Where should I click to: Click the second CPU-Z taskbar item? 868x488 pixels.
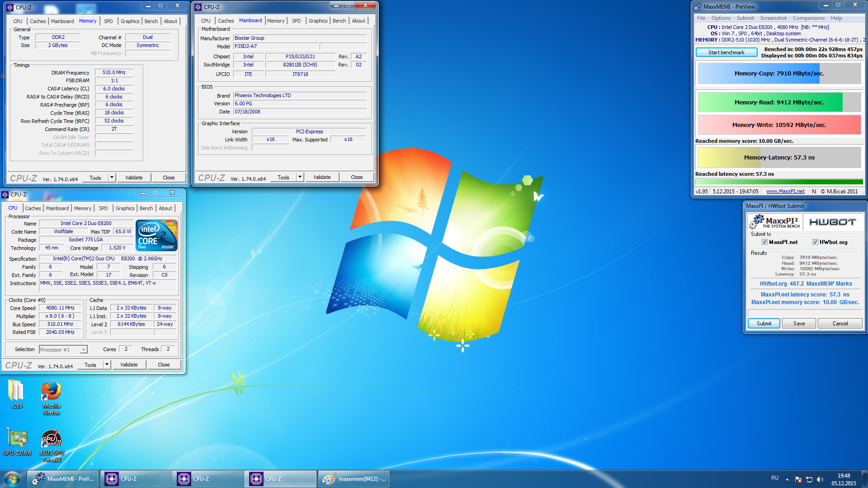208,479
